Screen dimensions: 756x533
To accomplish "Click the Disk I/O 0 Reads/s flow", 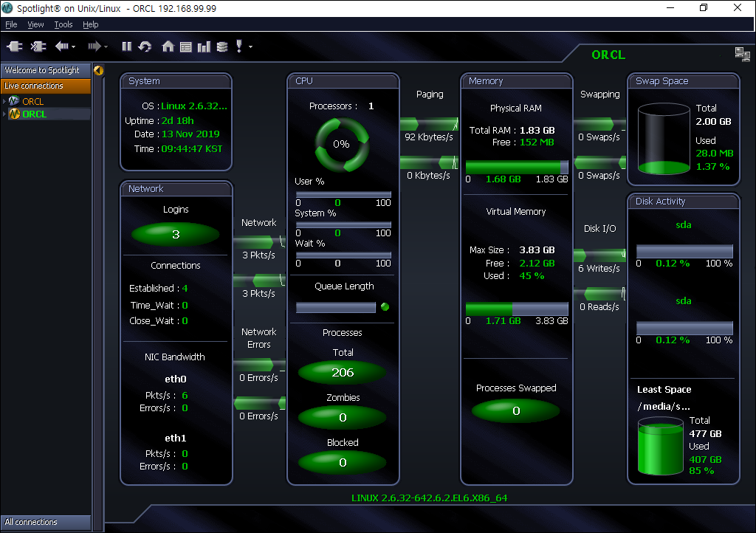I will pyautogui.click(x=599, y=294).
